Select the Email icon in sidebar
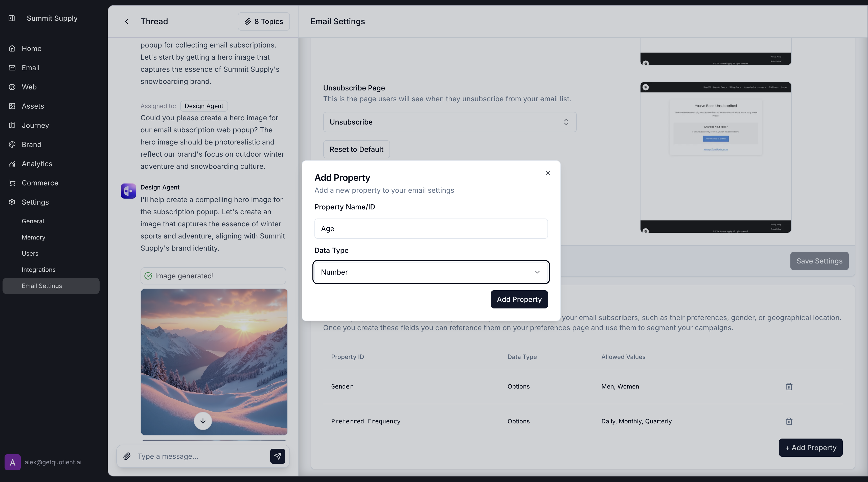Viewport: 868px width, 482px height. (x=12, y=68)
